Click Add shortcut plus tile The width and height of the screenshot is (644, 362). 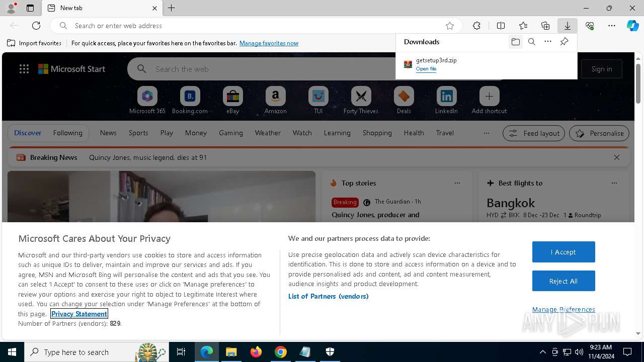point(489,101)
